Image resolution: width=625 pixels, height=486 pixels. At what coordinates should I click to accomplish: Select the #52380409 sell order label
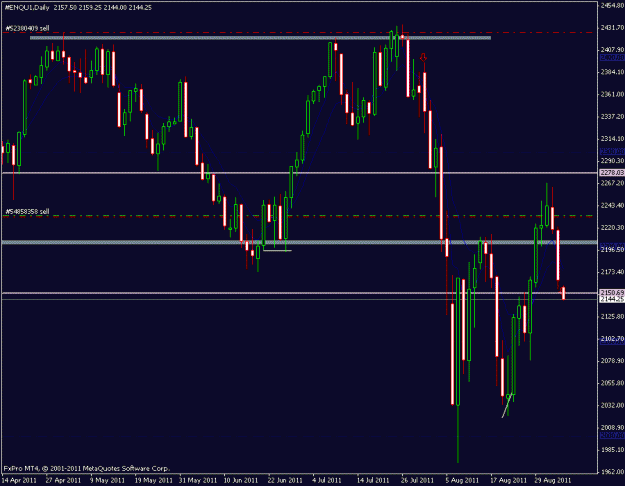point(27,28)
